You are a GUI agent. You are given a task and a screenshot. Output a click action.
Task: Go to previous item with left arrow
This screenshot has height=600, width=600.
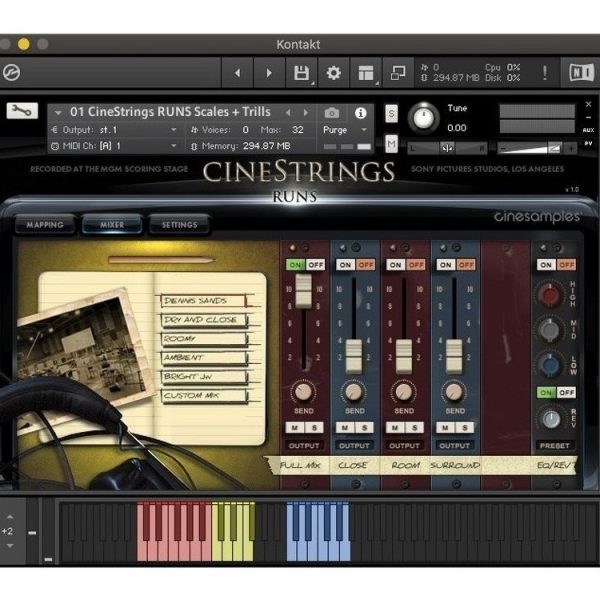point(238,72)
